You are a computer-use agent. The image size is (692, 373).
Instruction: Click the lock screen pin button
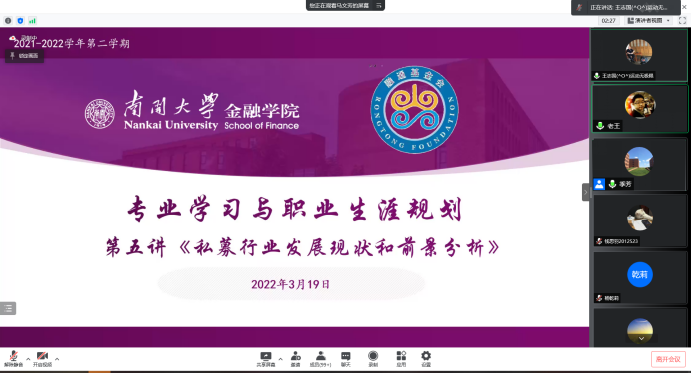[x=24, y=56]
